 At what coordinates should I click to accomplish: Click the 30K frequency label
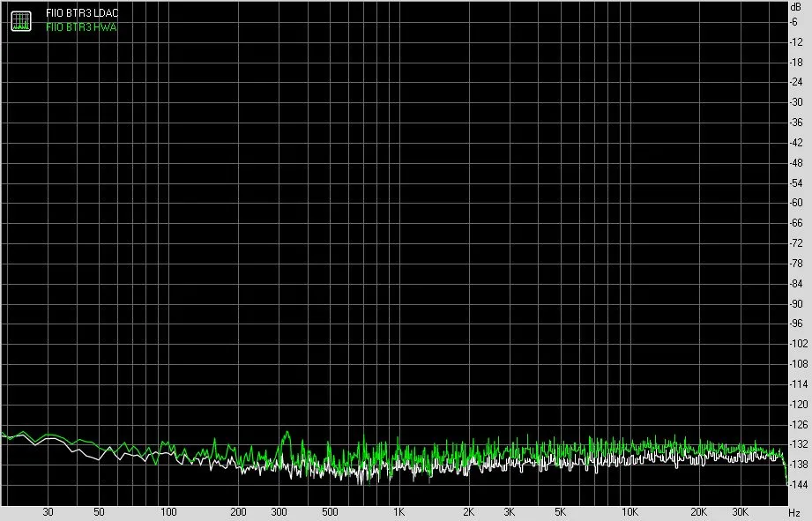click(740, 512)
